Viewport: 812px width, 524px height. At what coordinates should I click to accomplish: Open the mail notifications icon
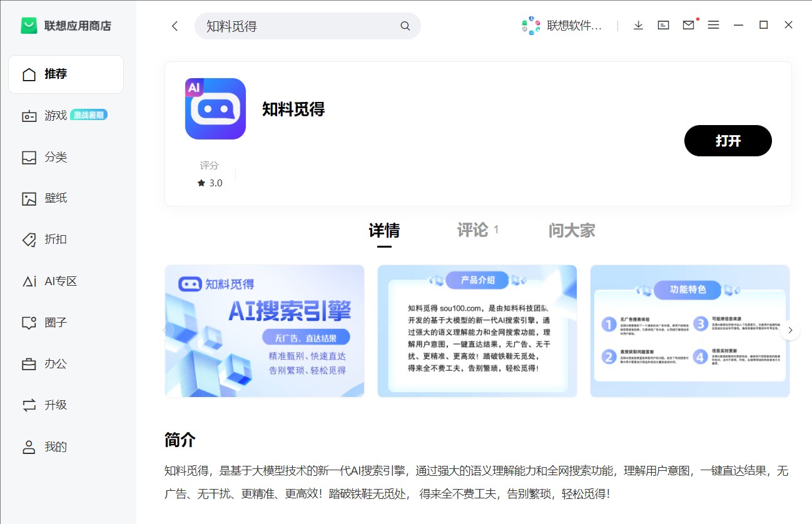(689, 25)
